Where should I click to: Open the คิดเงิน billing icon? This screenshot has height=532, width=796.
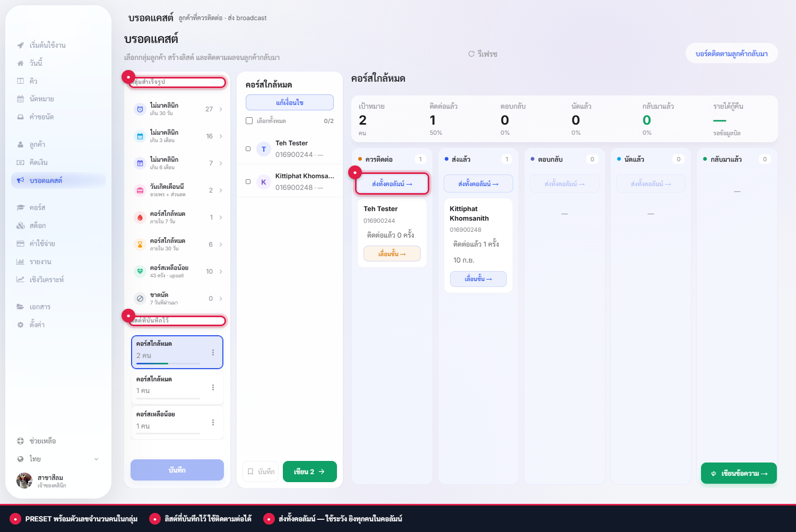pyautogui.click(x=20, y=163)
